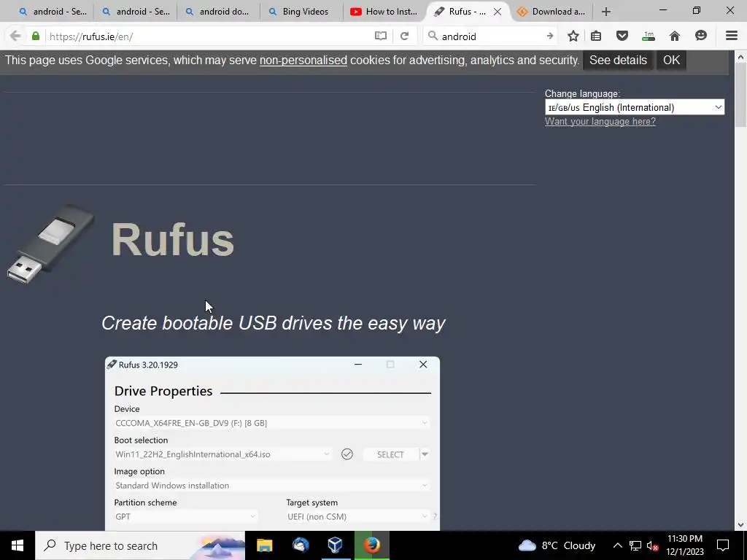The image size is (747, 560).
Task: Open the Partition scheme GPT dropdown
Action: coord(186,517)
